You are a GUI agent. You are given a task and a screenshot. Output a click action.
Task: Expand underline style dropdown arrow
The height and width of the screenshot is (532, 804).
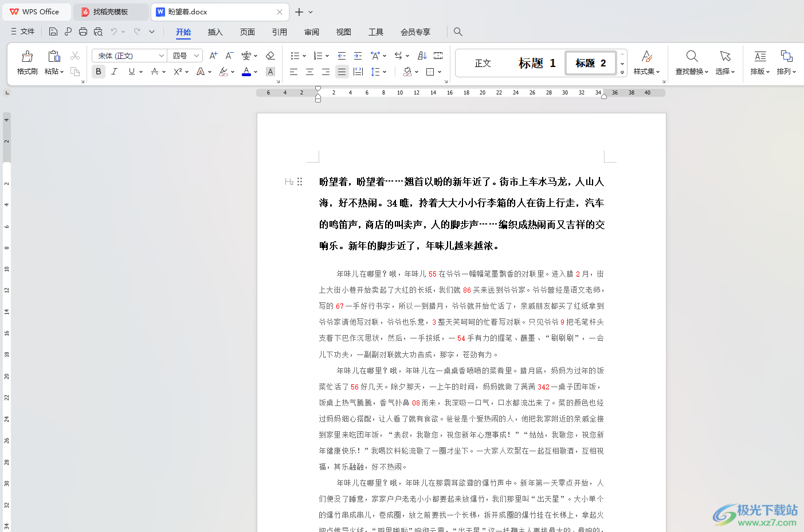(x=141, y=72)
